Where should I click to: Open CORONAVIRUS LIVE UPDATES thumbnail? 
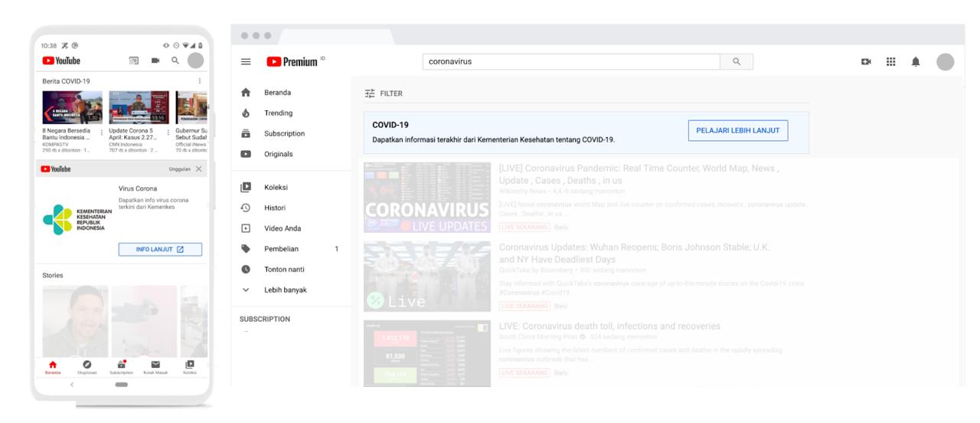click(x=427, y=197)
